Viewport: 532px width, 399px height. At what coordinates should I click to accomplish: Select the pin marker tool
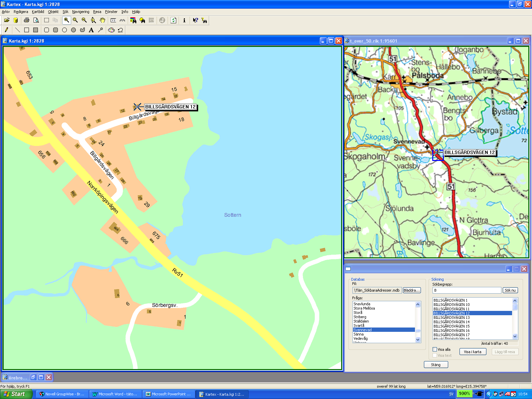100,30
